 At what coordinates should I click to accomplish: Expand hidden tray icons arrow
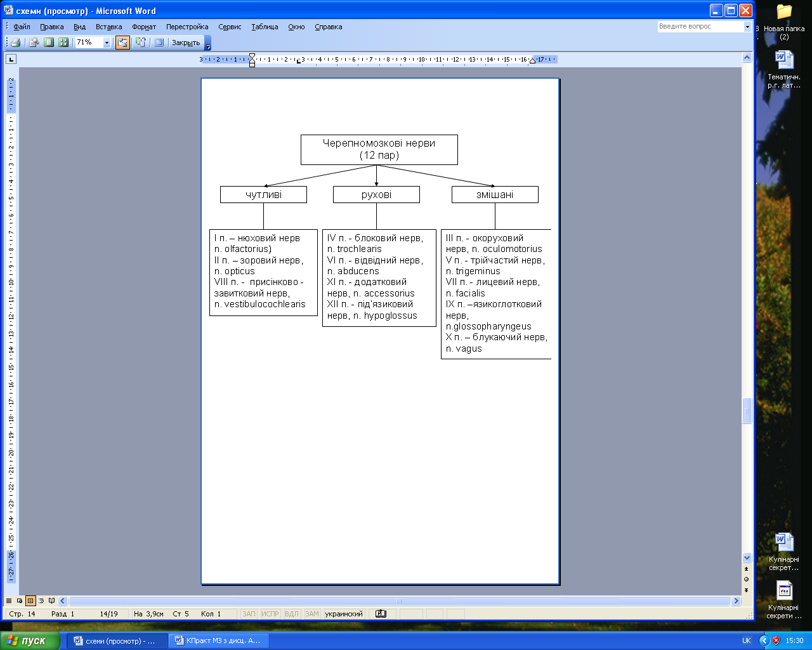764,640
